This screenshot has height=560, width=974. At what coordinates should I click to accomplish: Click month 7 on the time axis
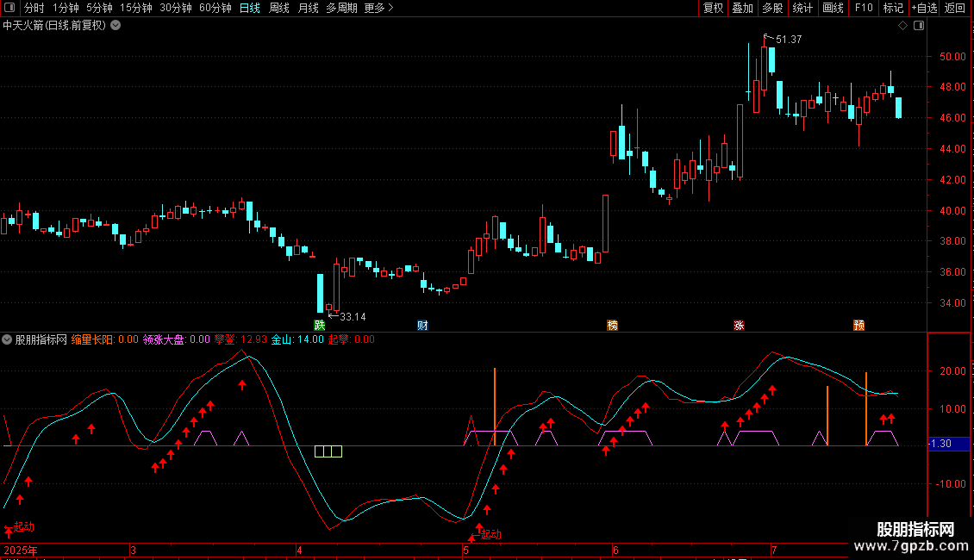[x=774, y=550]
